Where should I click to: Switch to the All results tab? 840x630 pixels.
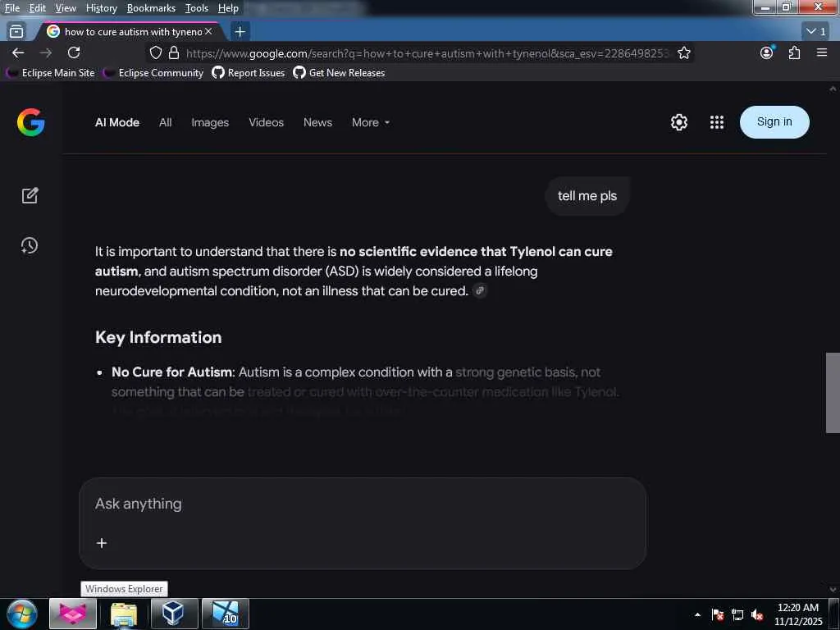165,123
